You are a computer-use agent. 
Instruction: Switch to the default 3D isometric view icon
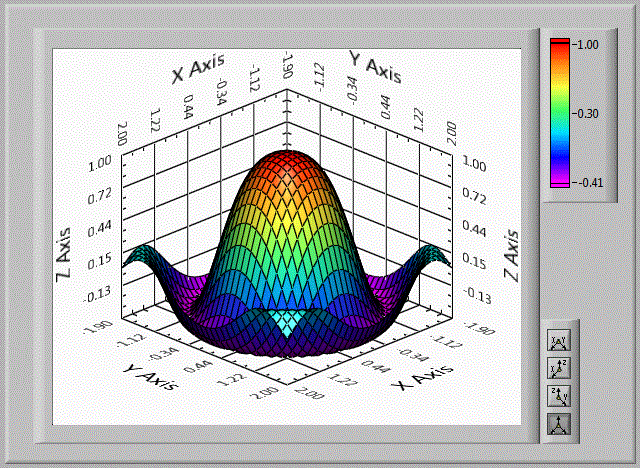[559, 423]
